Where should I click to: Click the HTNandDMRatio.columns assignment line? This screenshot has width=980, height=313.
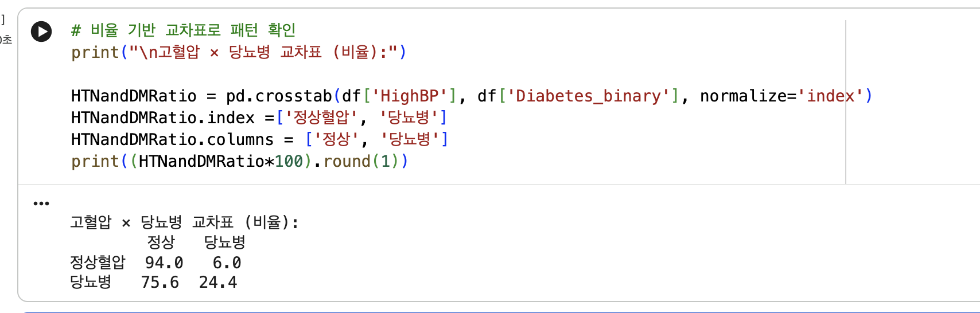point(259,139)
